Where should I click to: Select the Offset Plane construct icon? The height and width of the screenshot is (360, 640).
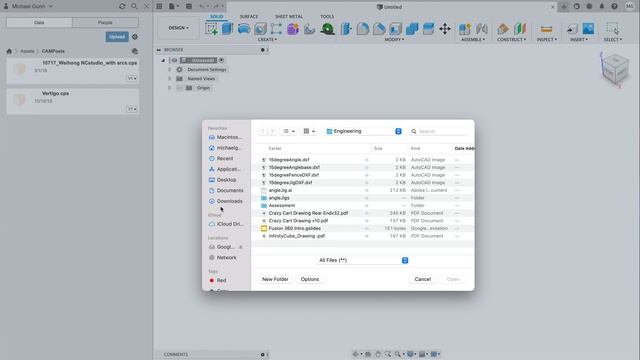click(x=503, y=29)
